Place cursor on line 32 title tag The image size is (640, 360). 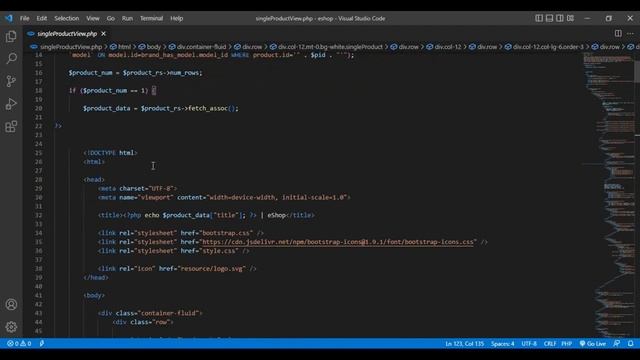(206, 215)
